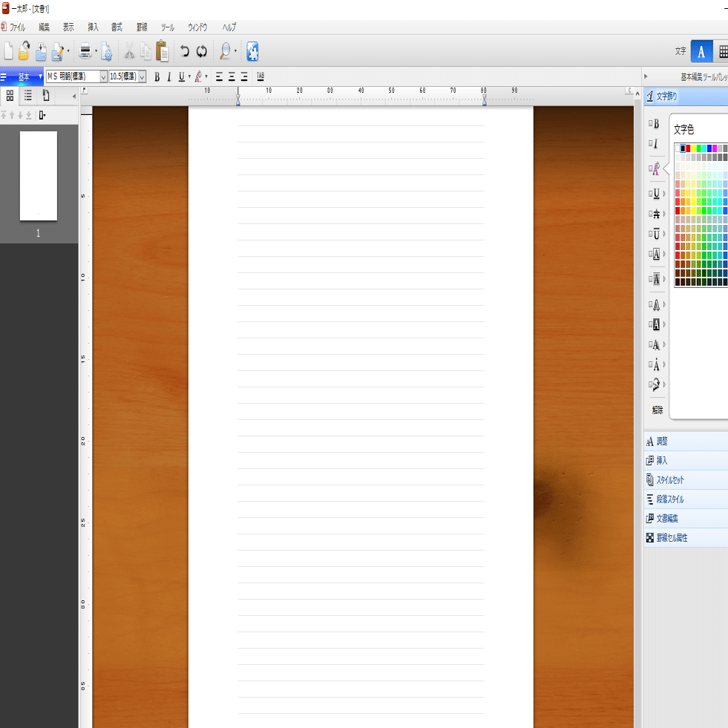Copy selection with the copy pages icon
This screenshot has height=728, width=728.
(x=145, y=51)
